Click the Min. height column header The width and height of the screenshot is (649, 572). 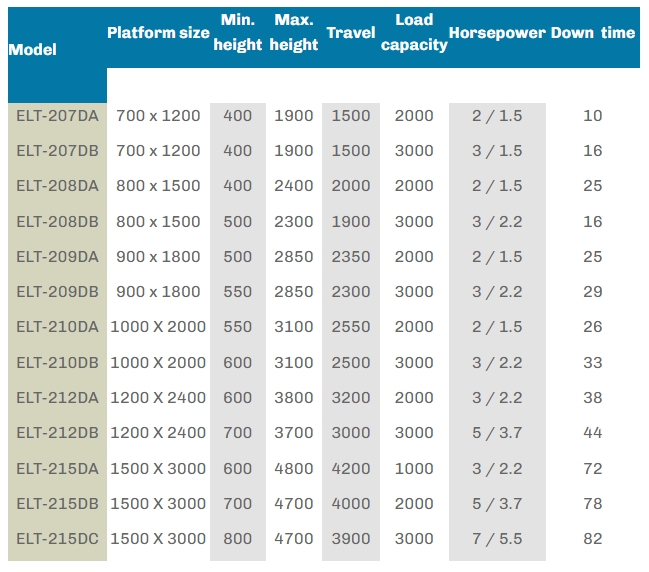click(237, 32)
